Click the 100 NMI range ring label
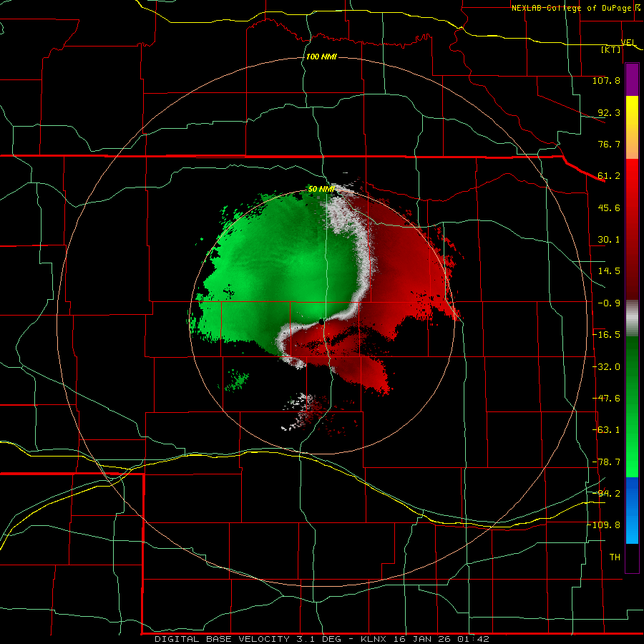This screenshot has height=644, width=644. coord(321,57)
